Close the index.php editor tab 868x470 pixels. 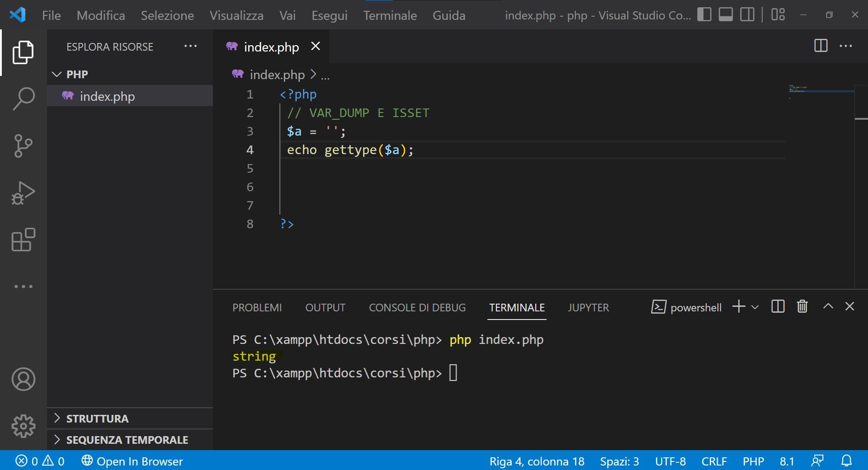316,46
